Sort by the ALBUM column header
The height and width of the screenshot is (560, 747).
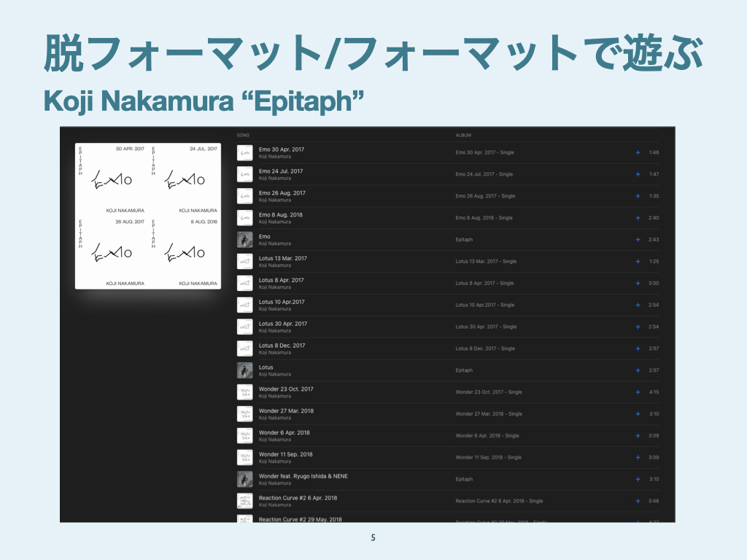pos(463,136)
